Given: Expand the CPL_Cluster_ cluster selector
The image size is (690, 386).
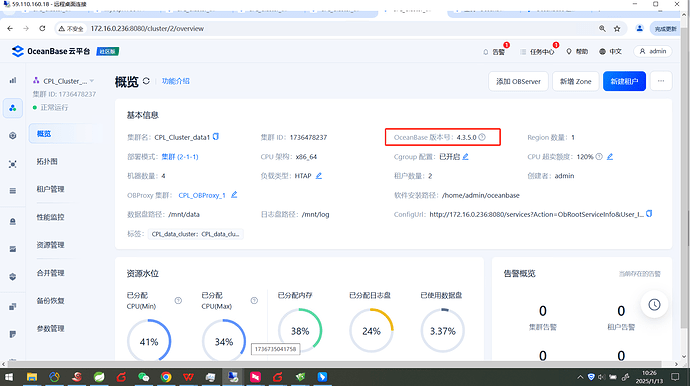Looking at the screenshot, I should pos(64,81).
